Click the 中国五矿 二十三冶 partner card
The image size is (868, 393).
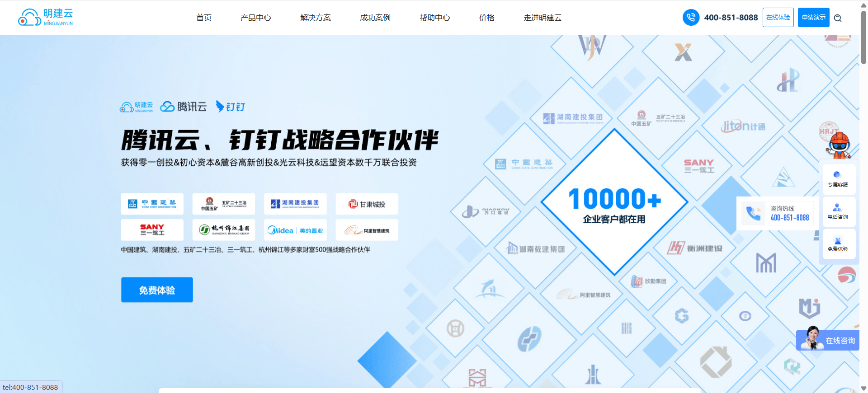[x=223, y=204]
